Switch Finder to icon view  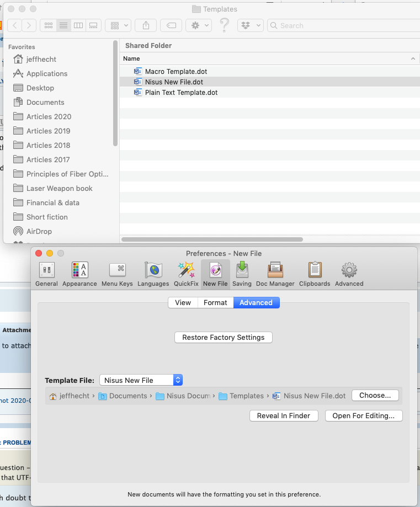click(49, 25)
